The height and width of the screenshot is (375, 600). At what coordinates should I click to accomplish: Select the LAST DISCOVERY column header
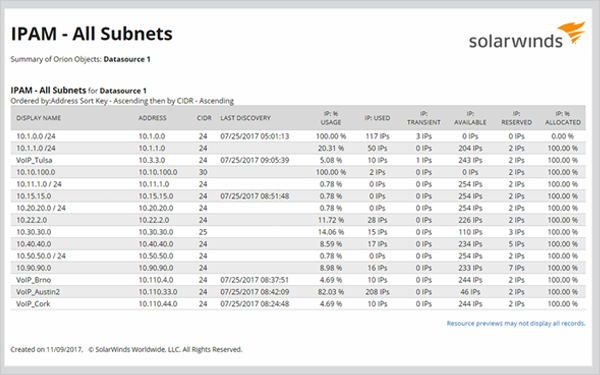tap(245, 118)
